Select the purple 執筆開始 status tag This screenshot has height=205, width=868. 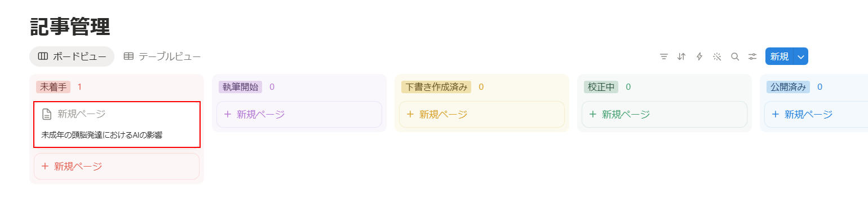(x=240, y=87)
